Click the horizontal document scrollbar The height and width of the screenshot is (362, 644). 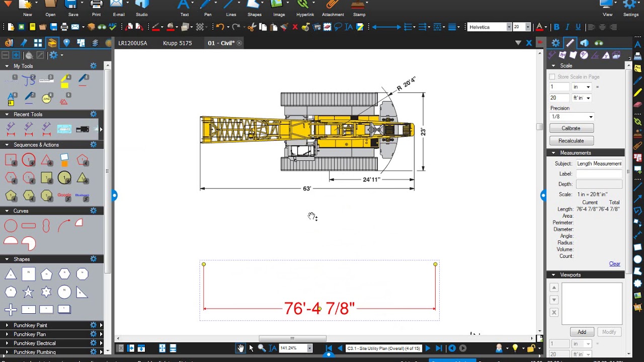coord(292,338)
